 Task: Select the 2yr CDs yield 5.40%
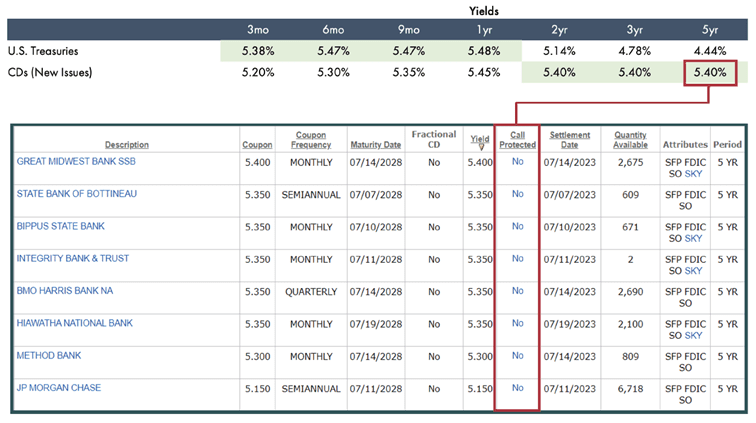tap(559, 73)
